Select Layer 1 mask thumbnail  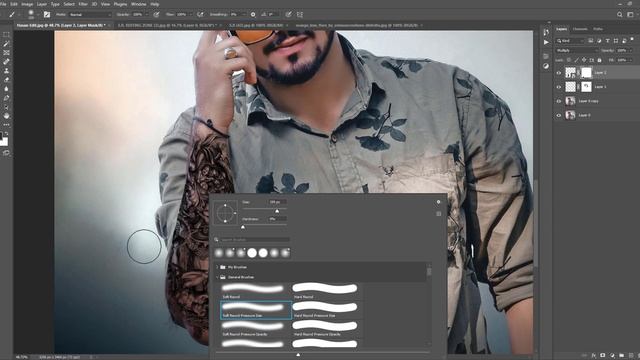pos(586,87)
